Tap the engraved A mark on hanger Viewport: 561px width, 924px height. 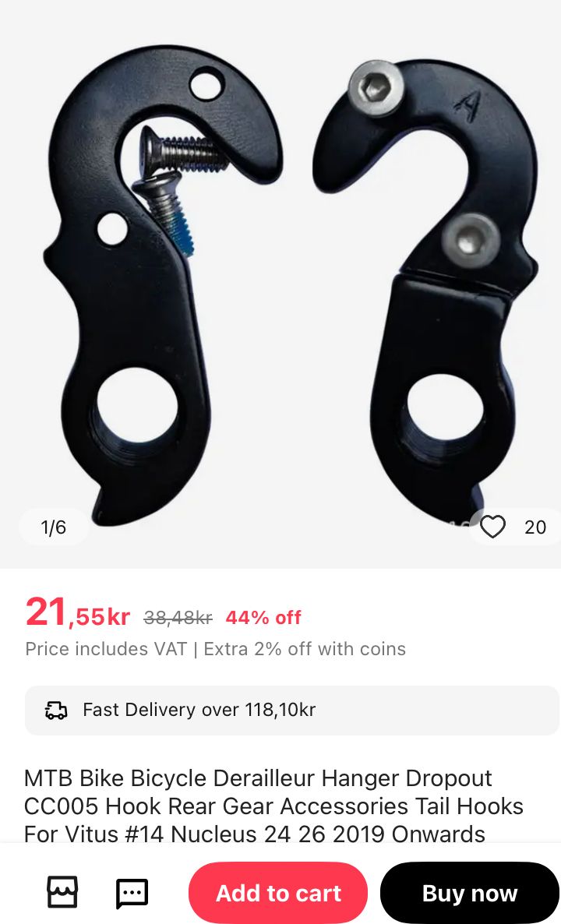(x=469, y=105)
